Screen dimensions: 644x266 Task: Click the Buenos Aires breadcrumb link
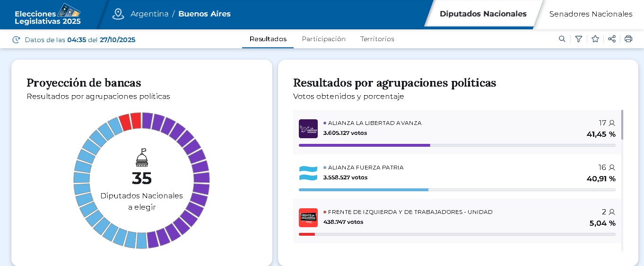[204, 14]
